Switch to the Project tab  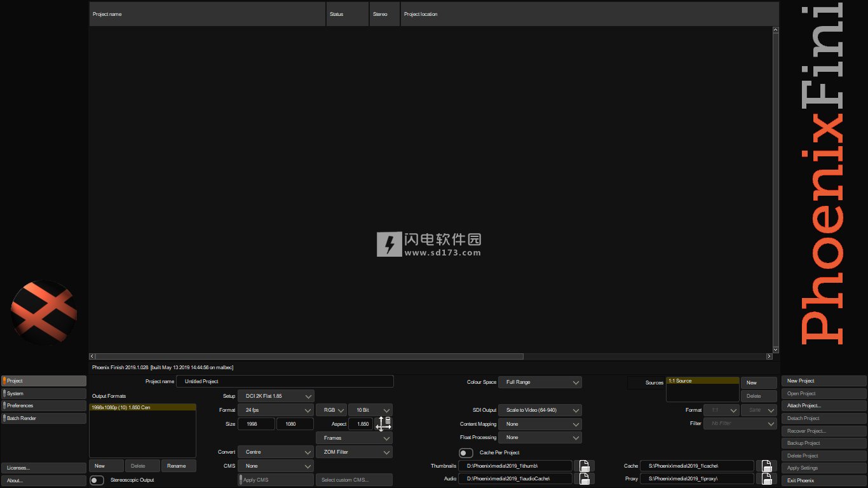coord(44,381)
